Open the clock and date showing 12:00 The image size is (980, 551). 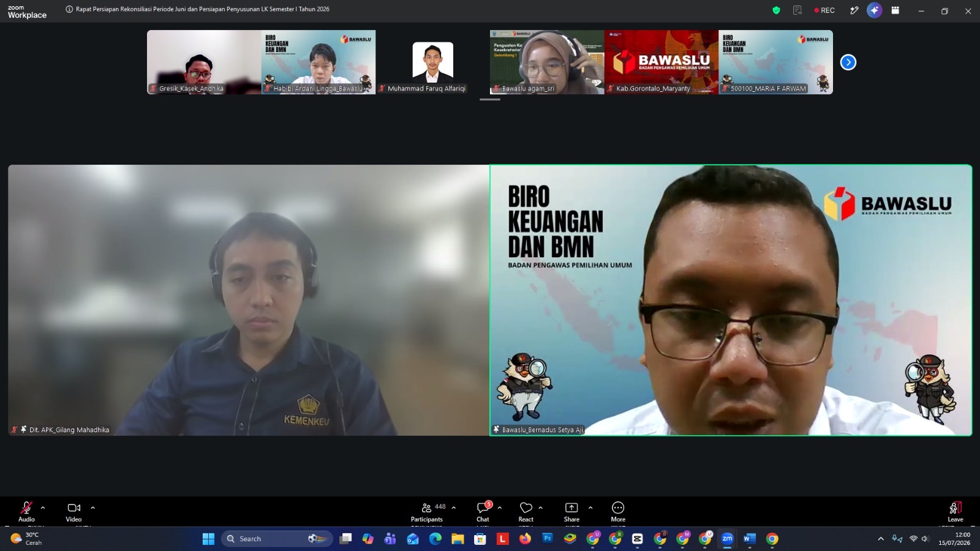click(x=954, y=539)
